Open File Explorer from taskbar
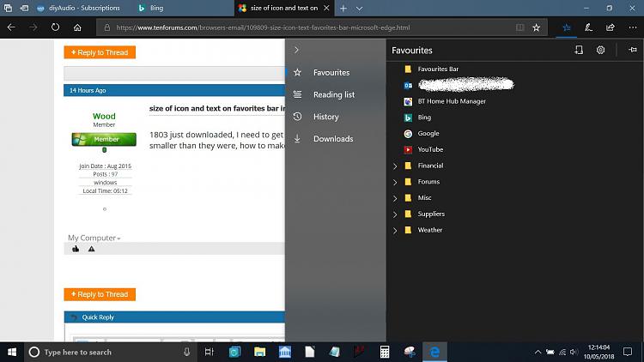Viewport: 644px width, 362px height. click(x=259, y=352)
